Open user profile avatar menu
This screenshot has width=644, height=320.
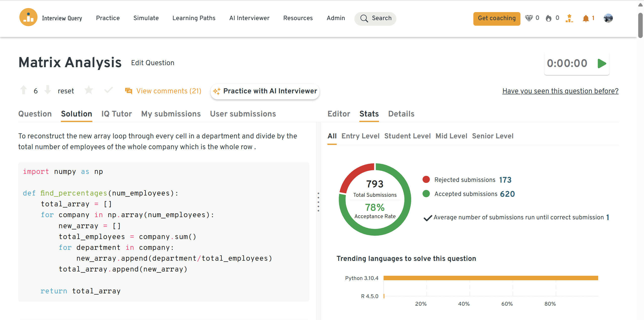[608, 18]
